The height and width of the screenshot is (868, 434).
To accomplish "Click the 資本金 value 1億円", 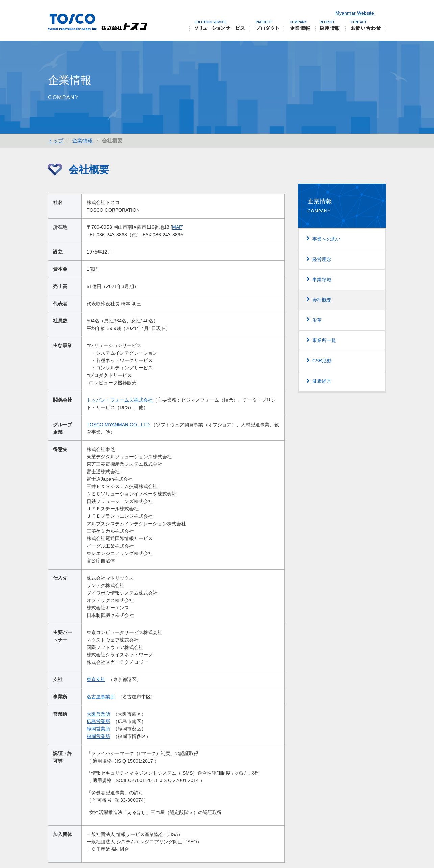I will (93, 269).
